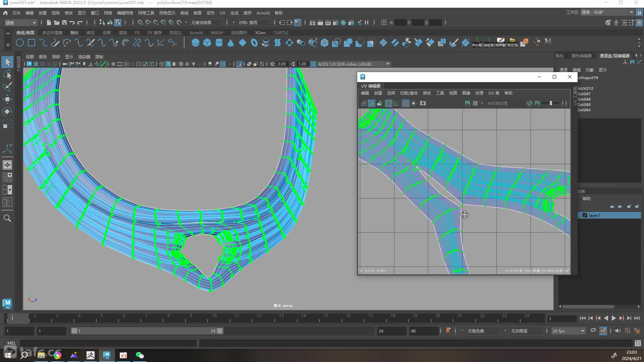The height and width of the screenshot is (362, 644).
Task: Open the search magnifier in the left sidebar
Action: click(x=7, y=218)
